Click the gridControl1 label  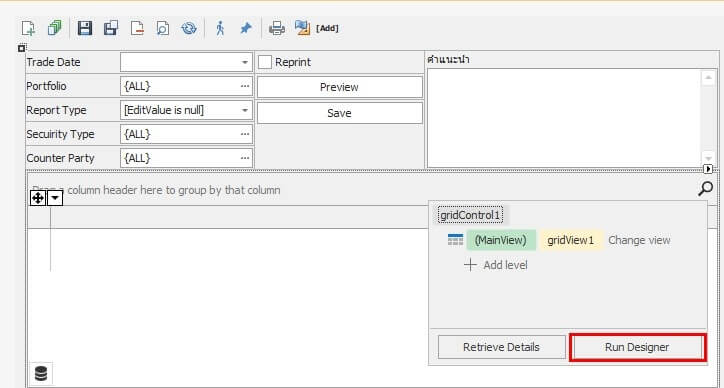(x=470, y=215)
